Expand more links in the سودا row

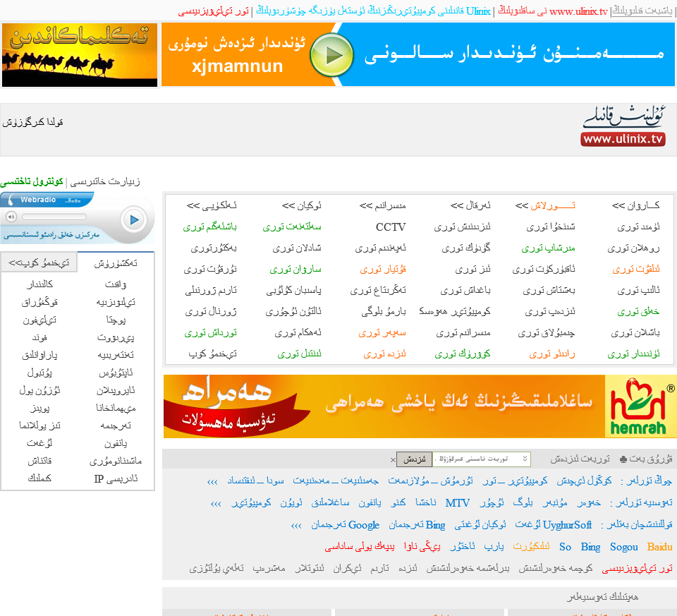[212, 482]
